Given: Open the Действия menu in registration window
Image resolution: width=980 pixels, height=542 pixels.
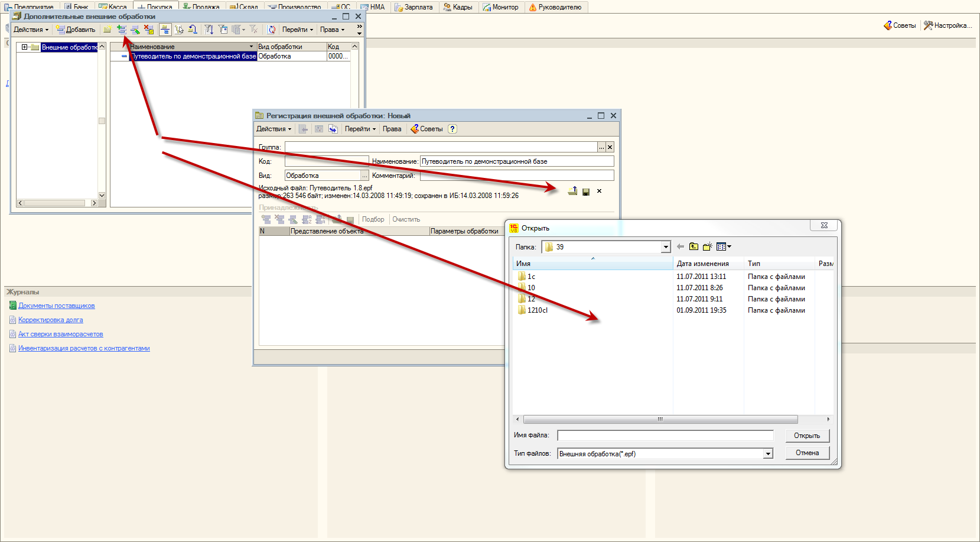Looking at the screenshot, I should 274,129.
